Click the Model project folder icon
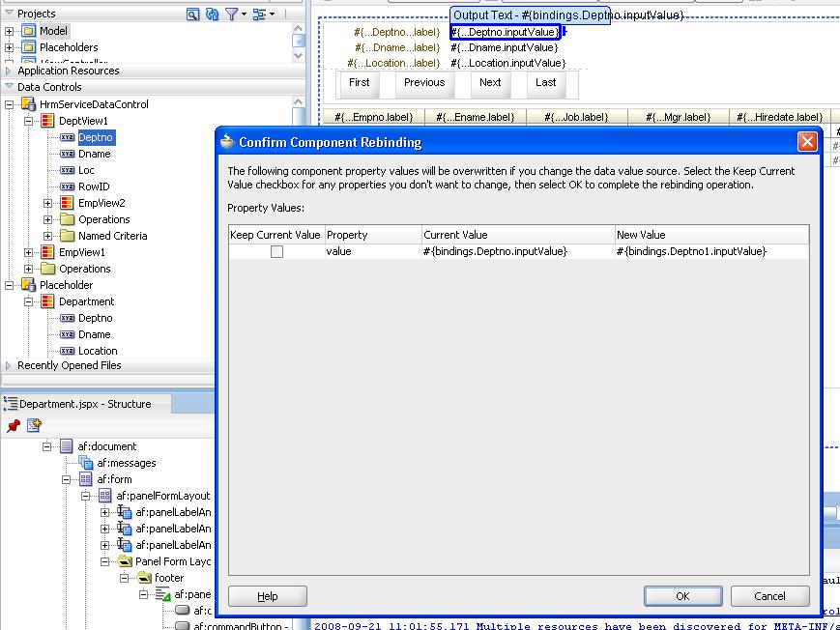 (x=28, y=31)
